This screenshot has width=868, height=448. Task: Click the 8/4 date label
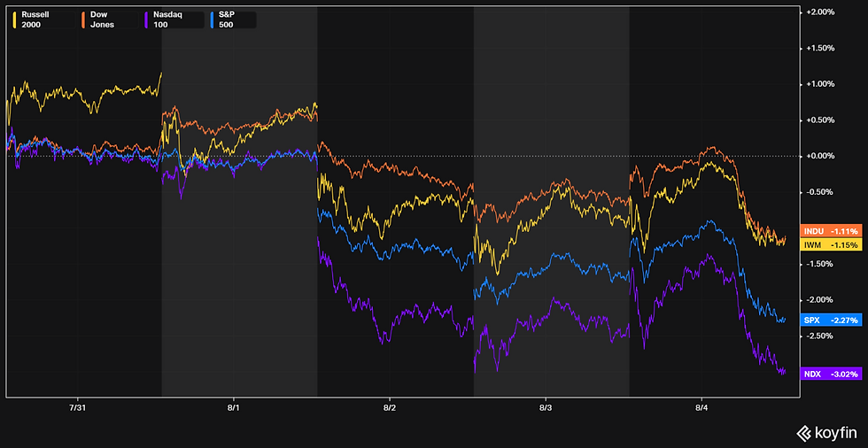click(701, 407)
